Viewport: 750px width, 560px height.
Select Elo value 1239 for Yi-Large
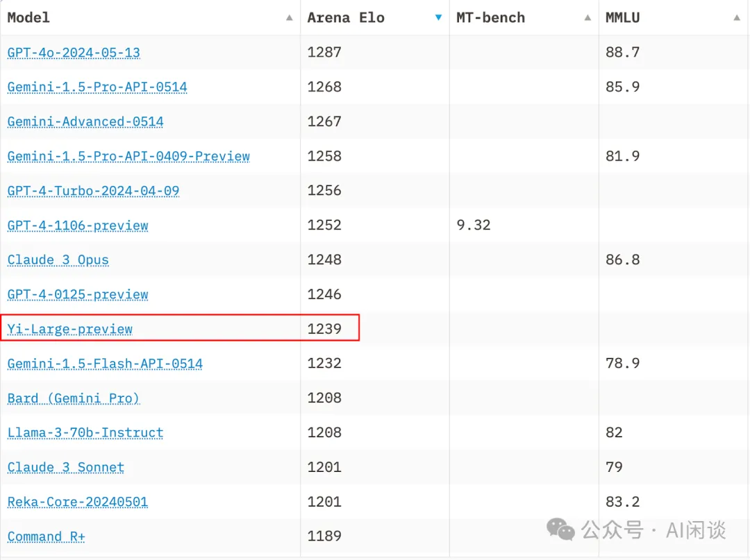pos(324,329)
